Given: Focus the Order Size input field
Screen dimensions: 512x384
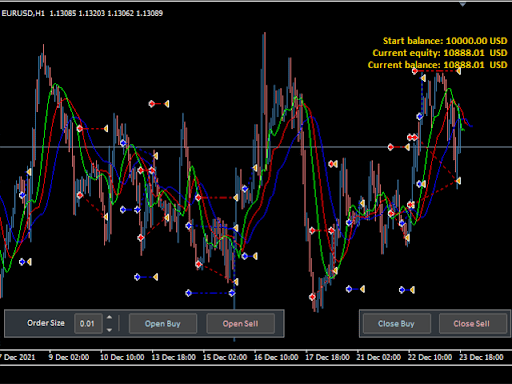Looking at the screenshot, I should tap(88, 323).
